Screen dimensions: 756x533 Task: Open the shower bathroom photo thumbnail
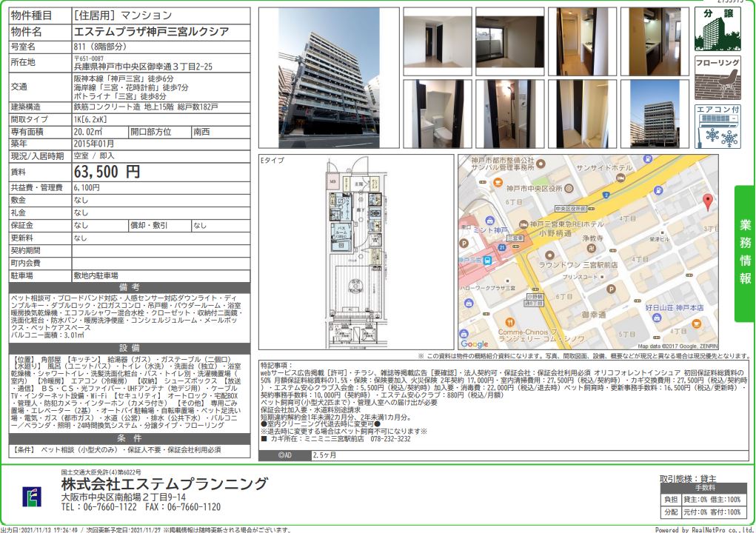tap(509, 114)
